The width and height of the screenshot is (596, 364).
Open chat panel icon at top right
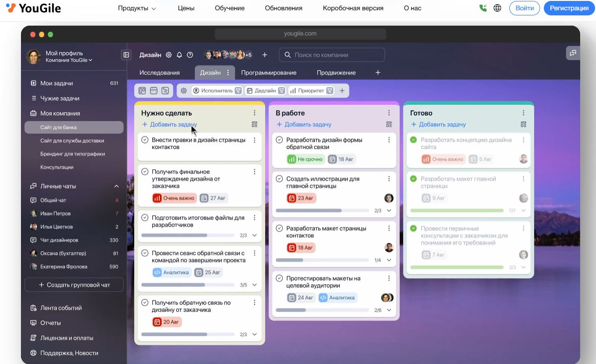573,53
